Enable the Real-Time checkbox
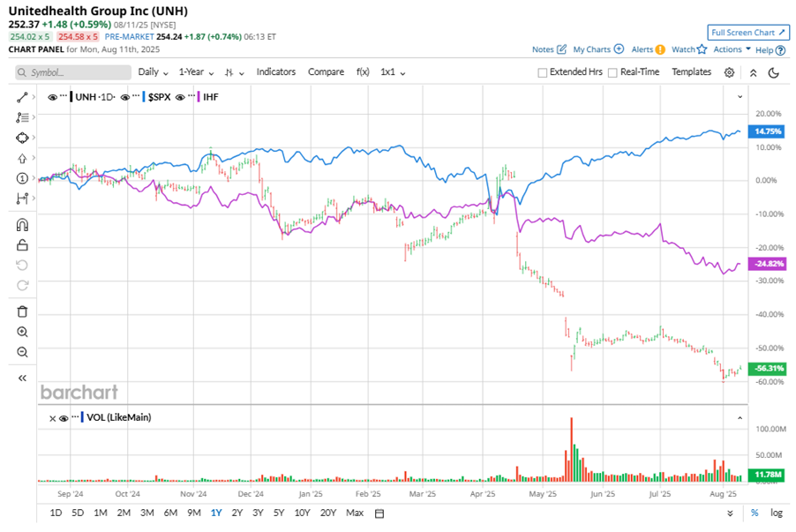The width and height of the screenshot is (796, 532). pos(612,72)
